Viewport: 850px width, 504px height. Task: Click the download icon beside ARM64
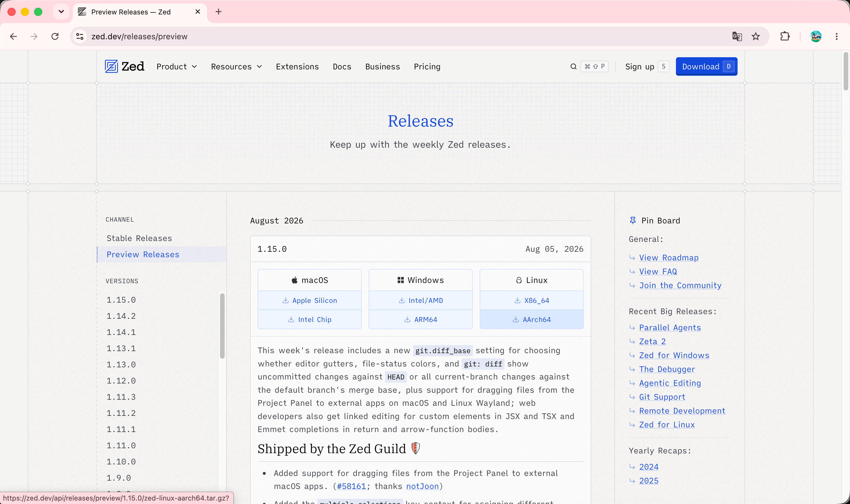(x=407, y=319)
